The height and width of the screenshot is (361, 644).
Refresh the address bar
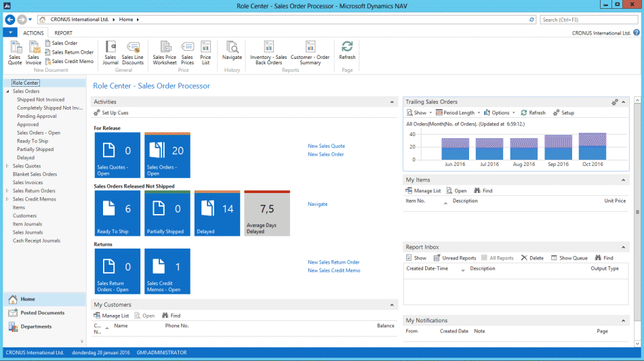coord(531,19)
